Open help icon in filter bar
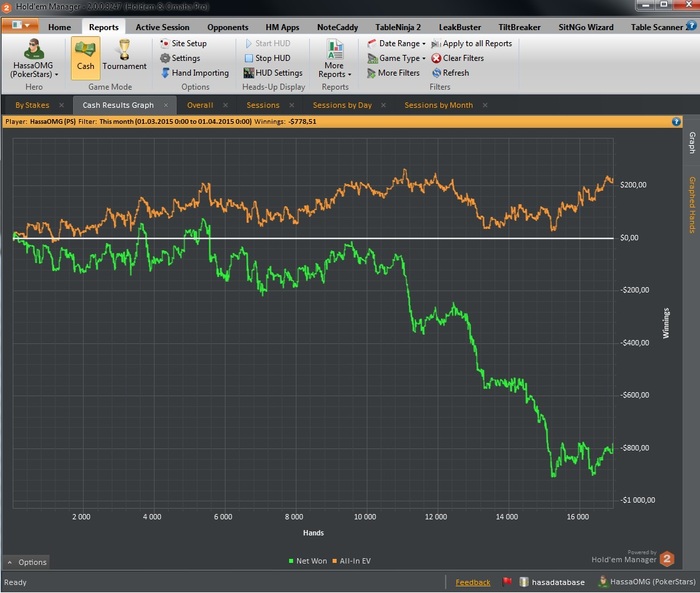The image size is (700, 593). (x=676, y=121)
